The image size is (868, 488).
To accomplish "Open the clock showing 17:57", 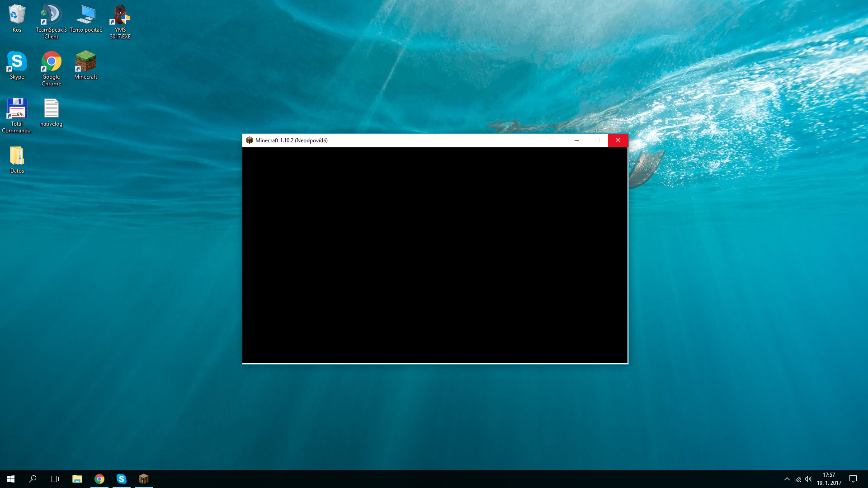I will pyautogui.click(x=829, y=479).
